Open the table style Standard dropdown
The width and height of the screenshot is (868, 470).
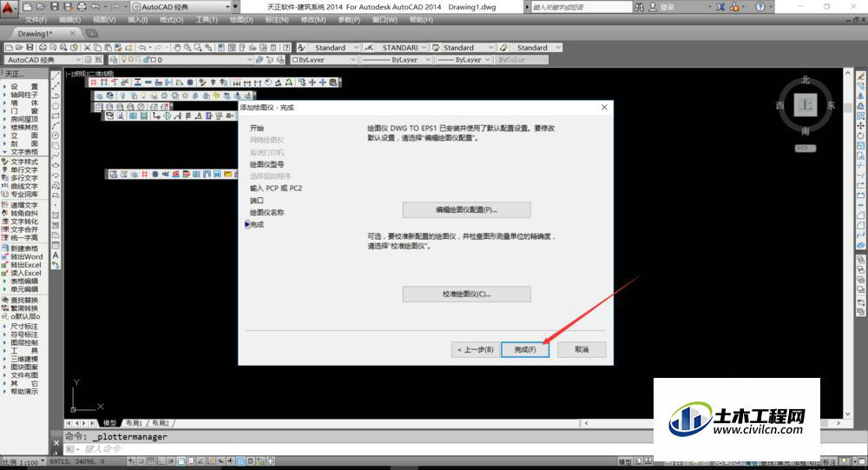click(490, 48)
